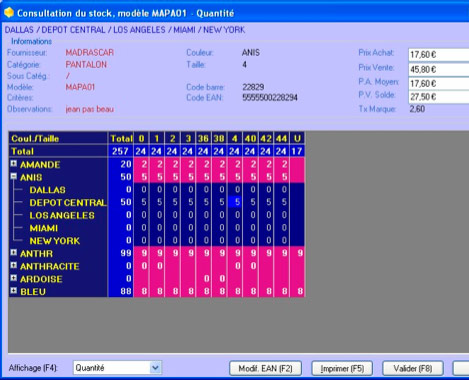
Task: Click the Imprimer (F5) button
Action: pos(342,369)
